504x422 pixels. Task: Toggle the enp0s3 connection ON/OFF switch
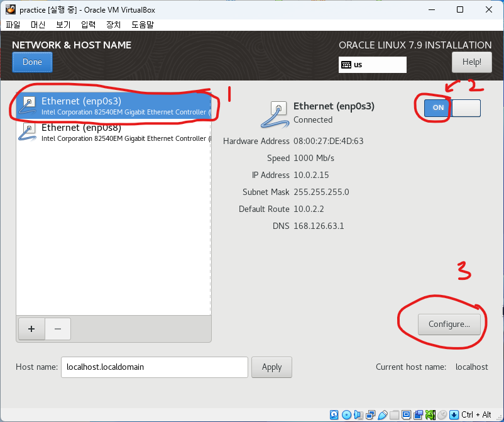[x=452, y=108]
